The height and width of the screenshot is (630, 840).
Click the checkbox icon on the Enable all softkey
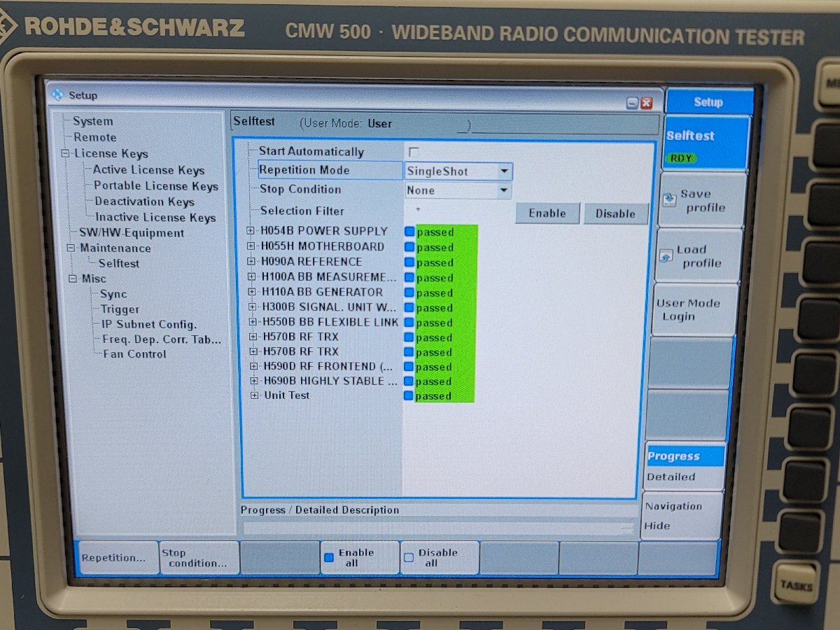pyautogui.click(x=328, y=556)
